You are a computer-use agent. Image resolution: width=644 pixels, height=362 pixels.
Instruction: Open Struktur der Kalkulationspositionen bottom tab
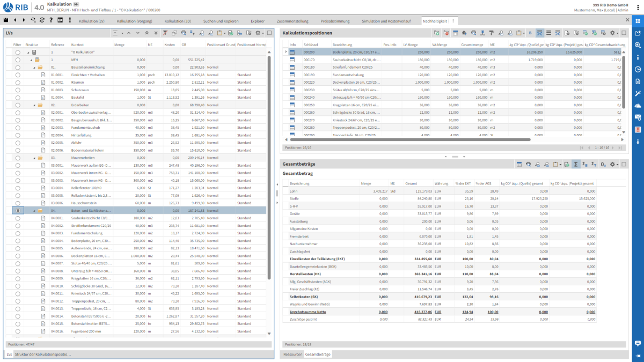pyautogui.click(x=42, y=354)
